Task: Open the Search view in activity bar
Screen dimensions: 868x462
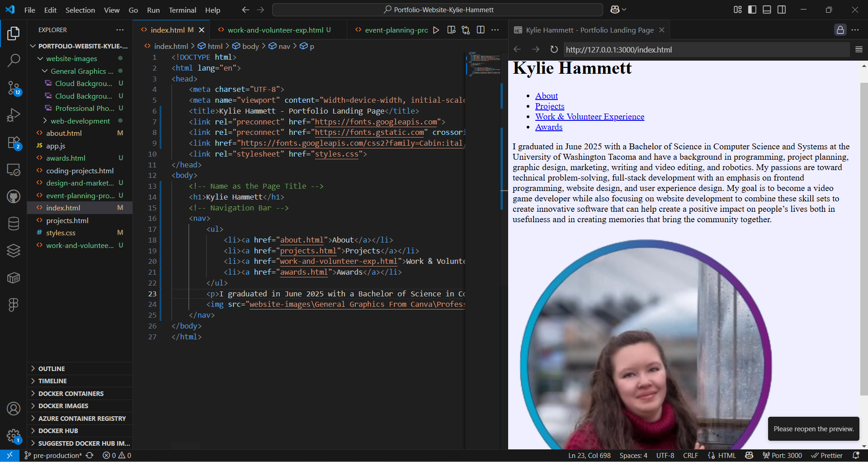Action: coord(14,60)
